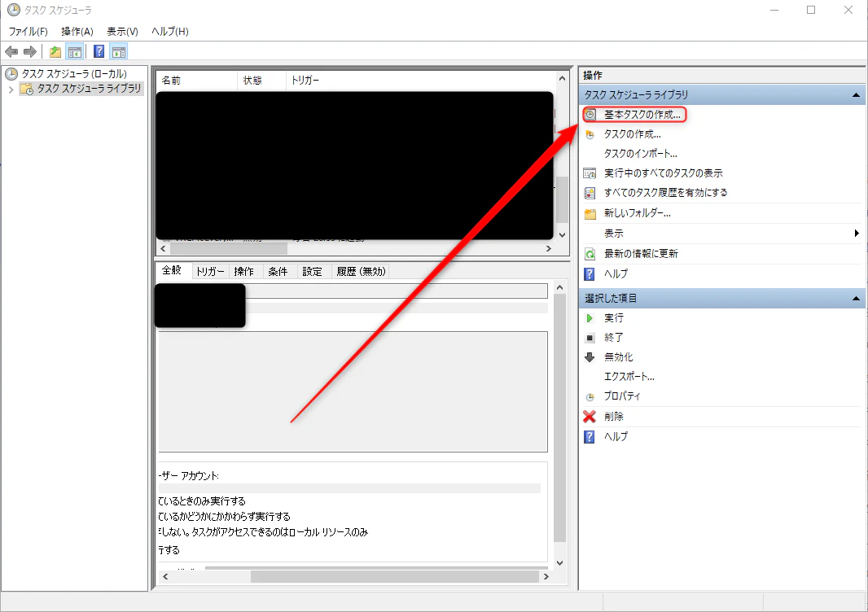The image size is (868, 612).
Task: Click task list horizontal scrollbar right arrow
Action: point(549,249)
